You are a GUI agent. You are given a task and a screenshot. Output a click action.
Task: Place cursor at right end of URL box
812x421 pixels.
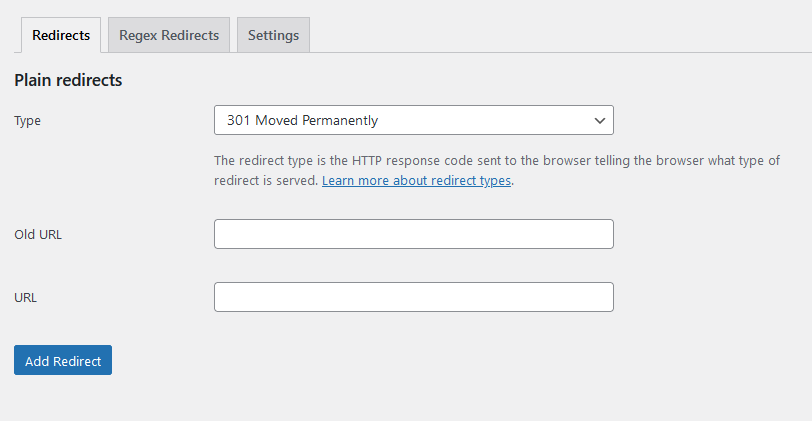[607, 297]
